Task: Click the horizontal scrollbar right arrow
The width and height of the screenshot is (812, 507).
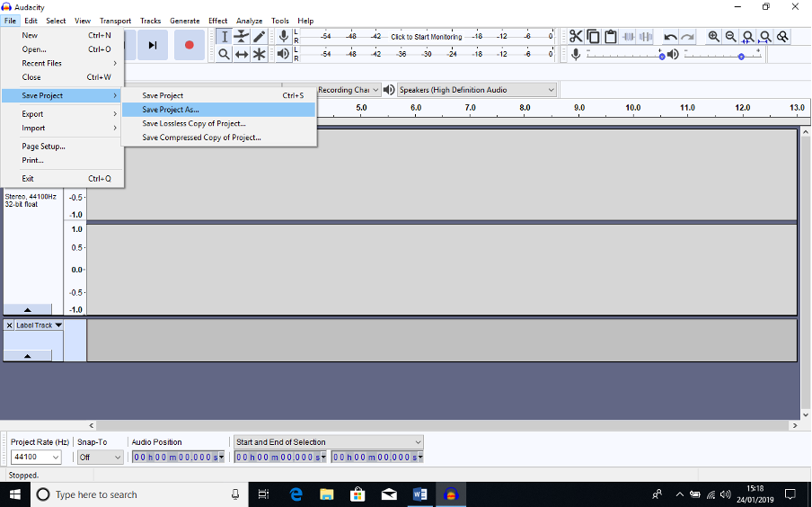Action: pos(795,425)
